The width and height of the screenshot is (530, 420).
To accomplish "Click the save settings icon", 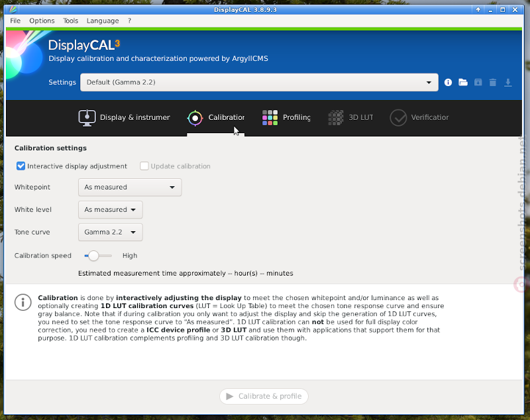I will coord(478,82).
